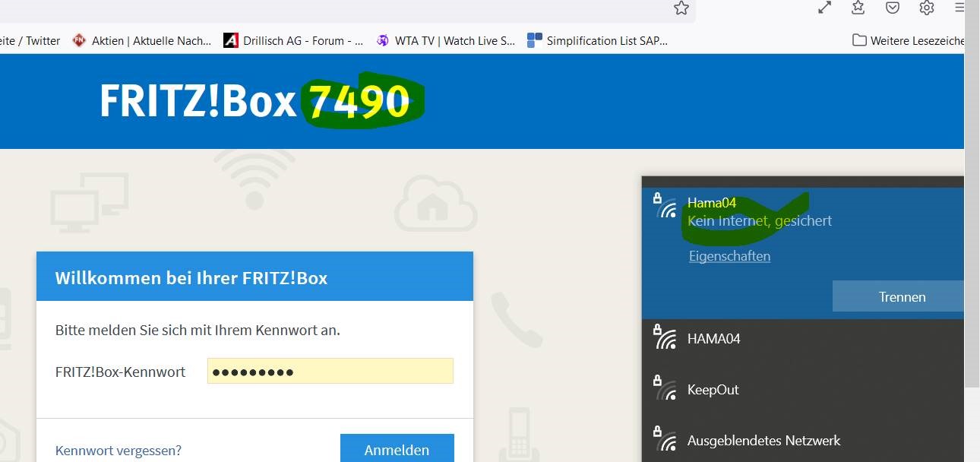This screenshot has width=980, height=462.
Task: Open the WTA TV | Watch Live bookmark
Action: coord(445,41)
